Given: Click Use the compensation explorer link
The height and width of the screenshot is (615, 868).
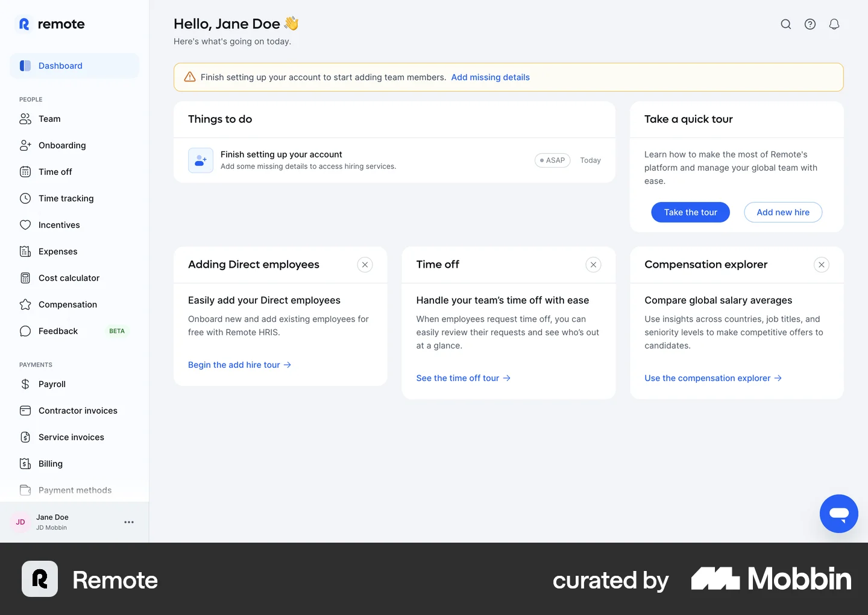Looking at the screenshot, I should tap(713, 378).
